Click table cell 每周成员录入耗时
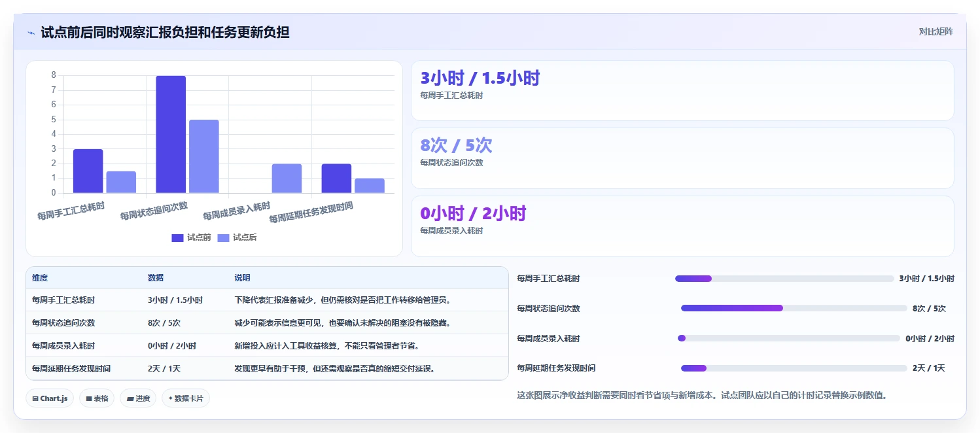 pyautogui.click(x=63, y=346)
